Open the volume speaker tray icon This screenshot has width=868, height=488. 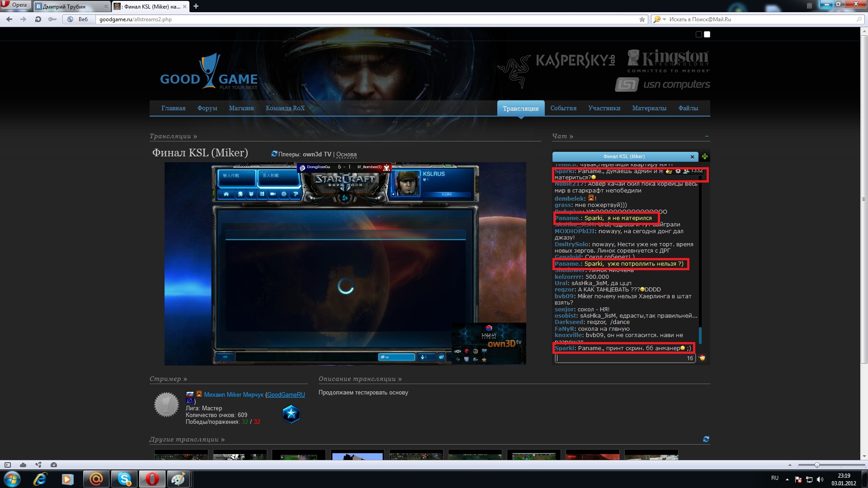click(820, 479)
